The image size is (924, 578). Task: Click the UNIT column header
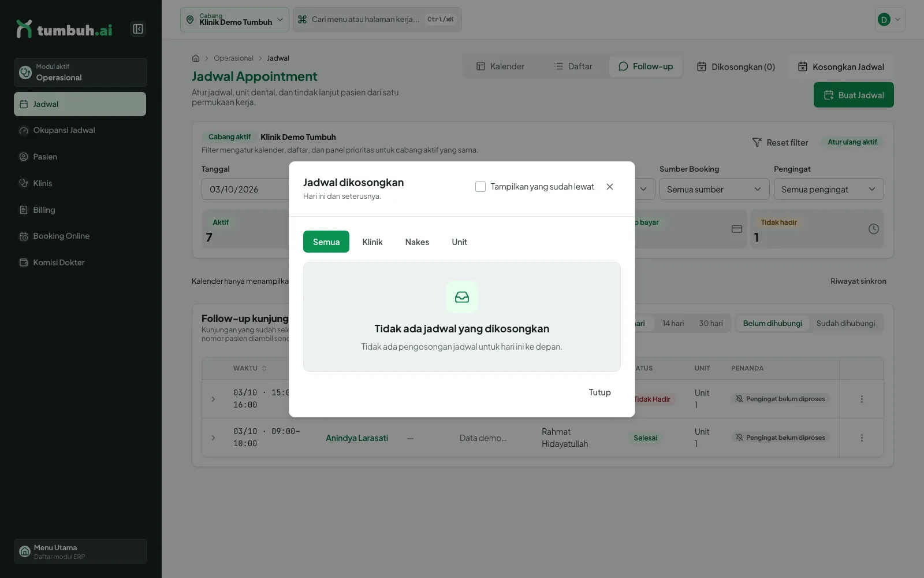point(702,368)
